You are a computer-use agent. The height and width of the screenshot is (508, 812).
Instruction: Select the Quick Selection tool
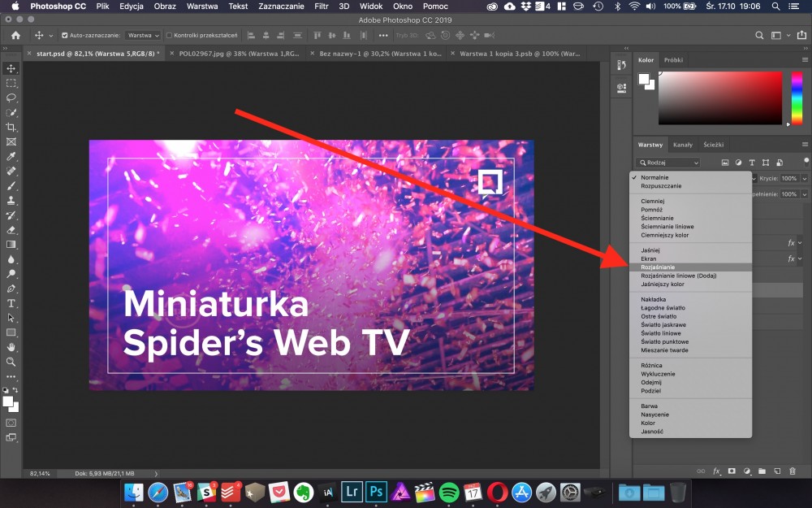[11, 112]
